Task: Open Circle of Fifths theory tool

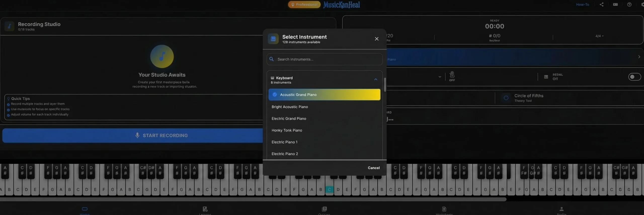Action: click(528, 98)
